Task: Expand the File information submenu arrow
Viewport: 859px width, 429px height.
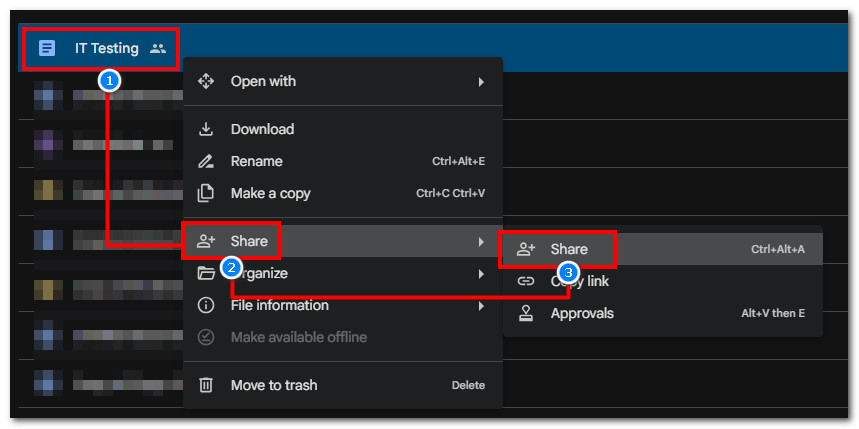Action: click(481, 306)
